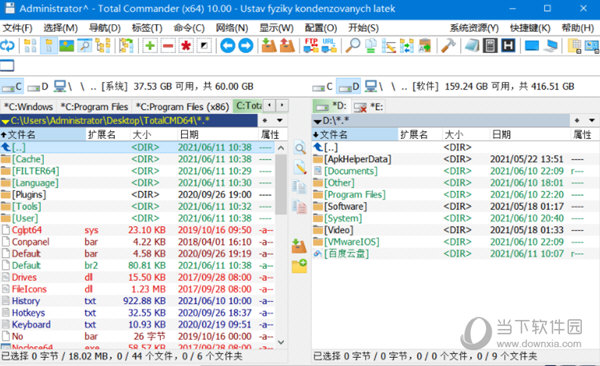
Task: Sort right panel by 文件名 column
Action: (x=355, y=134)
